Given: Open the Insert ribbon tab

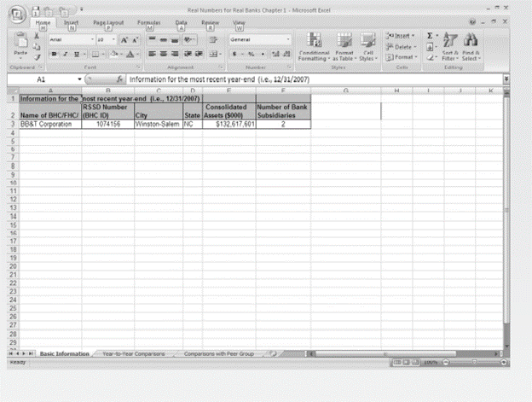Looking at the screenshot, I should (x=72, y=23).
